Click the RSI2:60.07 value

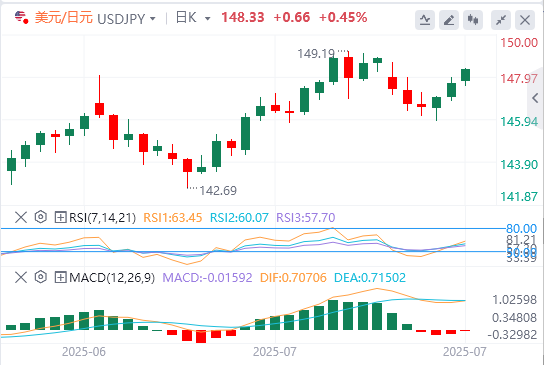239,218
